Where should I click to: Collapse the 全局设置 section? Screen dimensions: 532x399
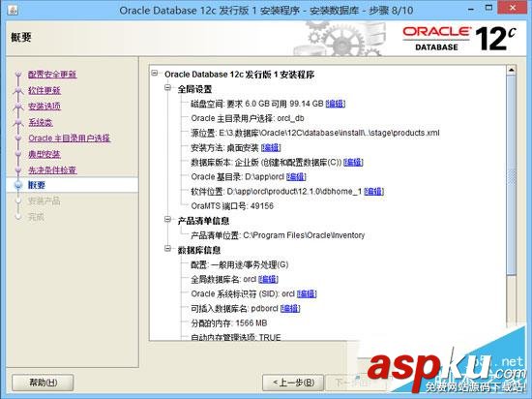coord(167,87)
